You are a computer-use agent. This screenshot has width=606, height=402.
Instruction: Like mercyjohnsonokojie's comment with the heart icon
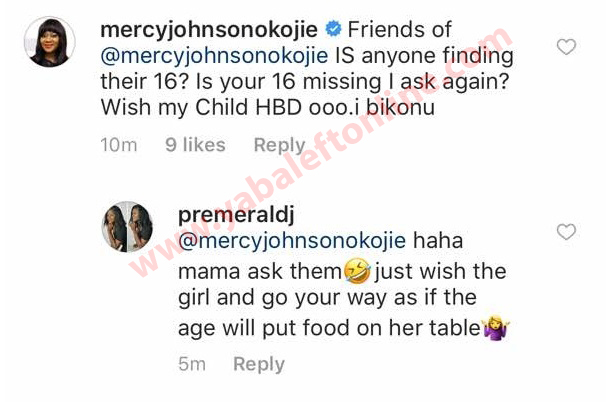point(566,47)
